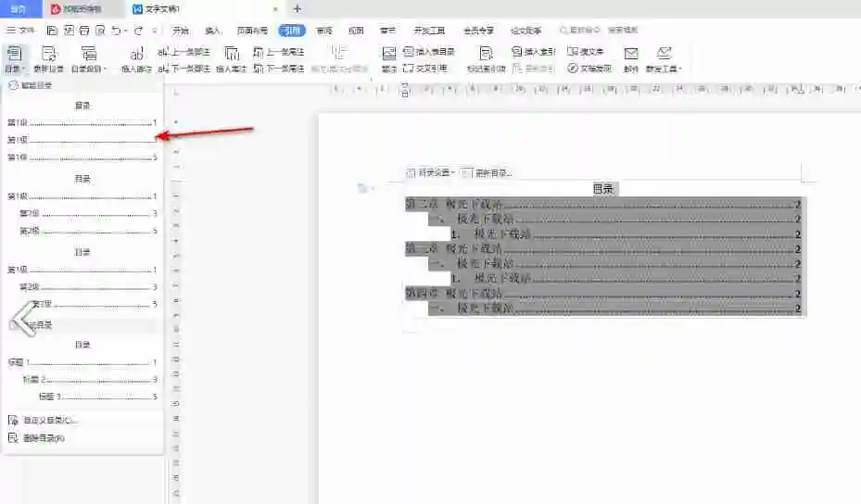Screen dimensions: 861x504
Task: Open the 文件 file menu
Action: tap(20, 31)
